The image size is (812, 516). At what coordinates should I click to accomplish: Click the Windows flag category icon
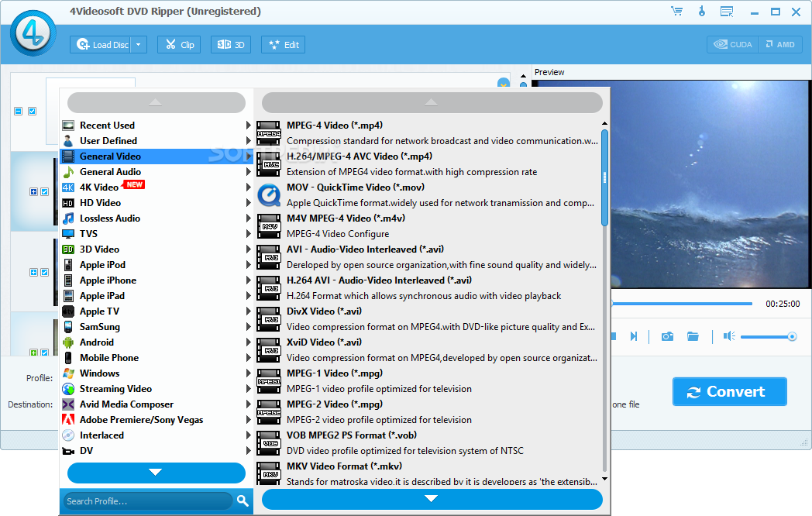pyautogui.click(x=68, y=373)
